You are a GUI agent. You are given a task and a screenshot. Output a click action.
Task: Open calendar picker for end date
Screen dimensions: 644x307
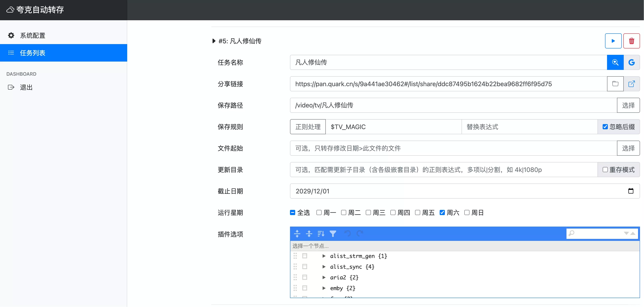click(x=631, y=191)
